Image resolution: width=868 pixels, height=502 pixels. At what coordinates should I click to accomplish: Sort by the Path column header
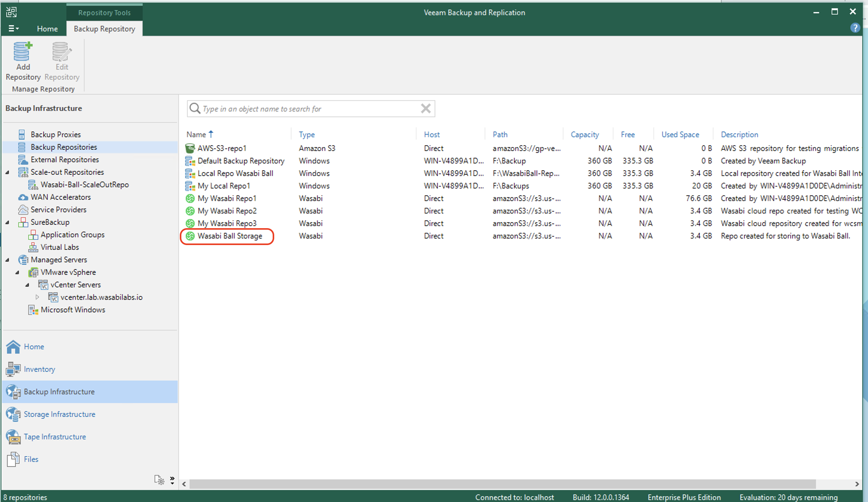pos(500,135)
